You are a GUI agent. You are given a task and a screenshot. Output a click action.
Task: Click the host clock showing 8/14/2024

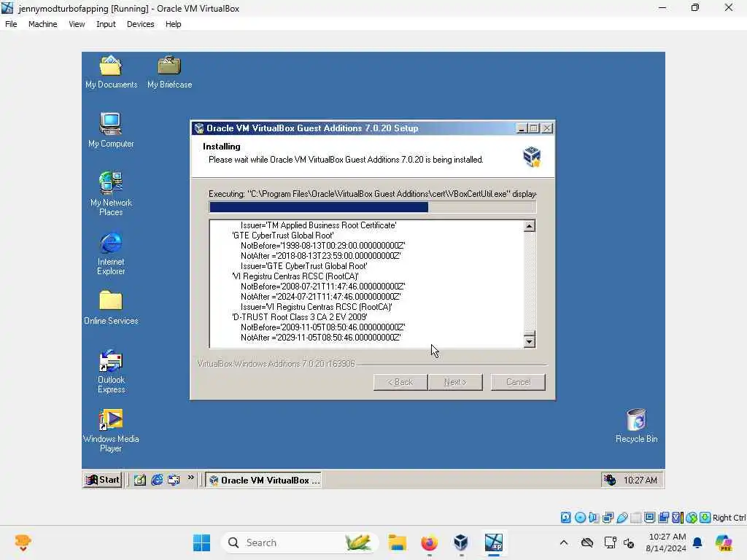coord(667,542)
